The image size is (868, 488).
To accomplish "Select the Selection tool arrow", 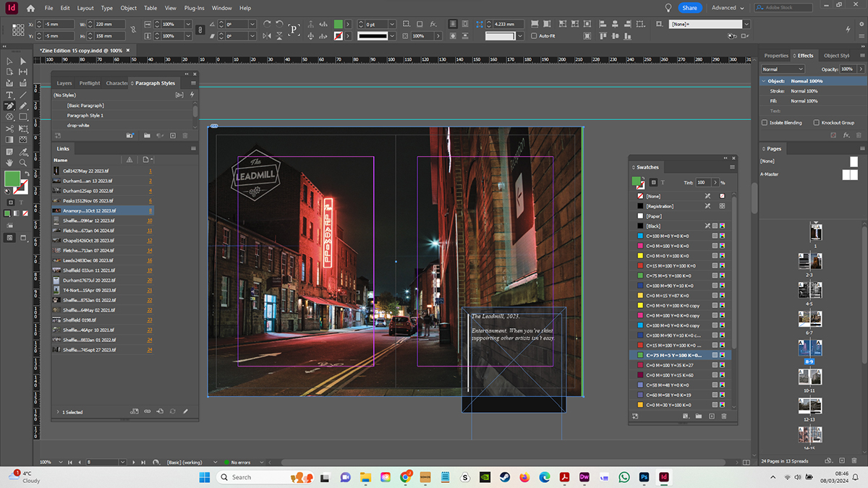I will (x=9, y=61).
